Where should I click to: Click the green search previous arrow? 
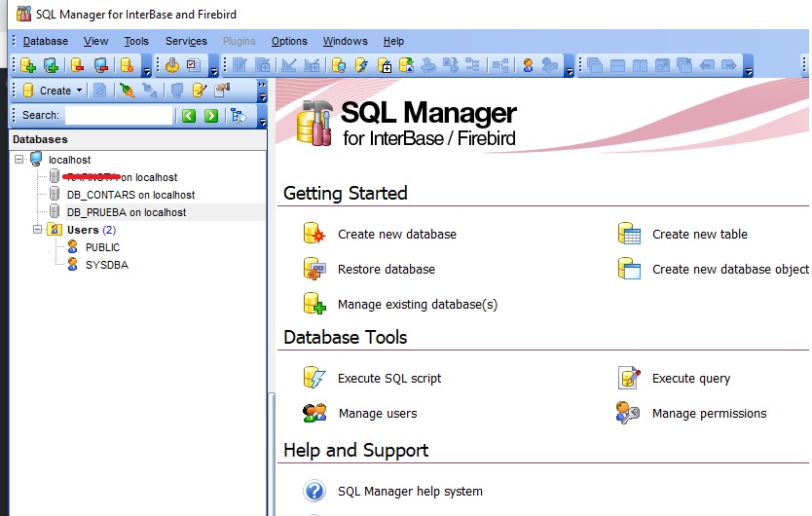click(x=189, y=116)
